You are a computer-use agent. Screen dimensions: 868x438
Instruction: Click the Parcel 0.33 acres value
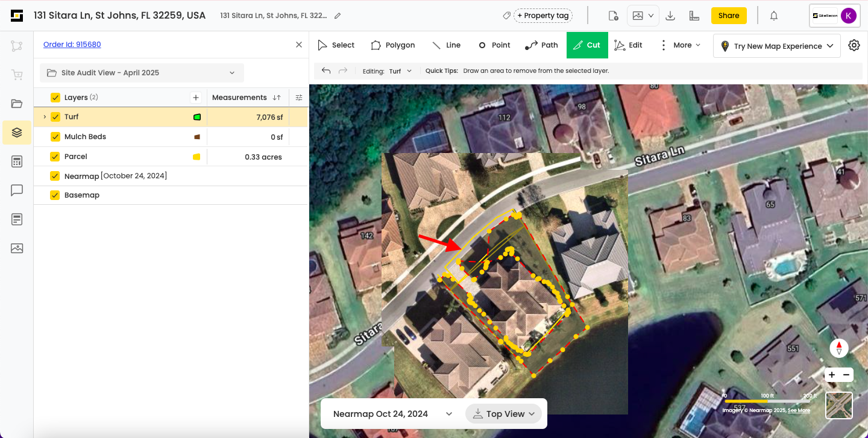pos(263,157)
